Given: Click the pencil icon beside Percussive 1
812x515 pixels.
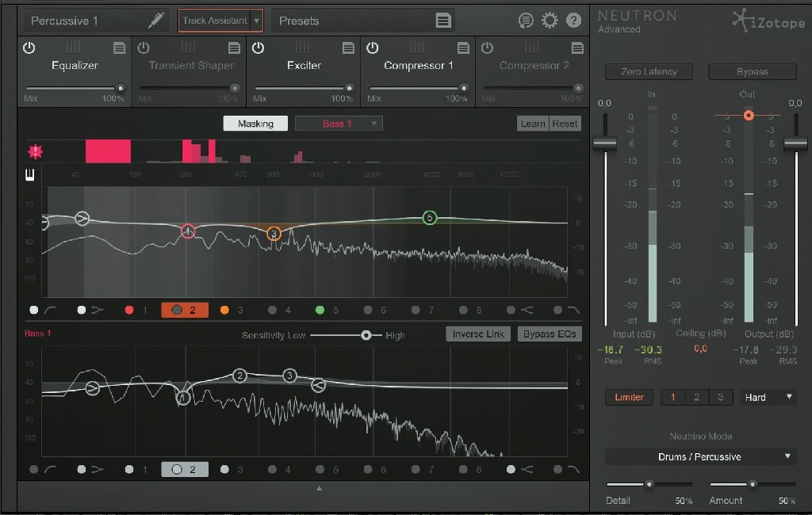Looking at the screenshot, I should [156, 20].
